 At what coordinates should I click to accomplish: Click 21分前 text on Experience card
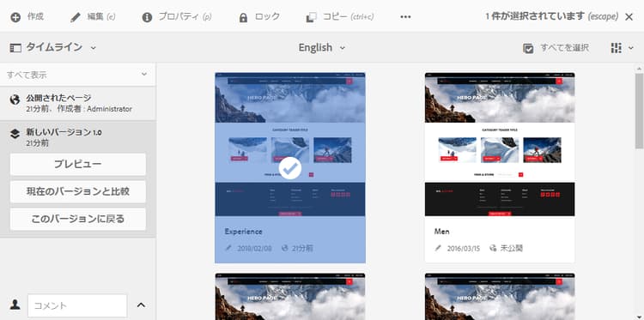click(302, 248)
